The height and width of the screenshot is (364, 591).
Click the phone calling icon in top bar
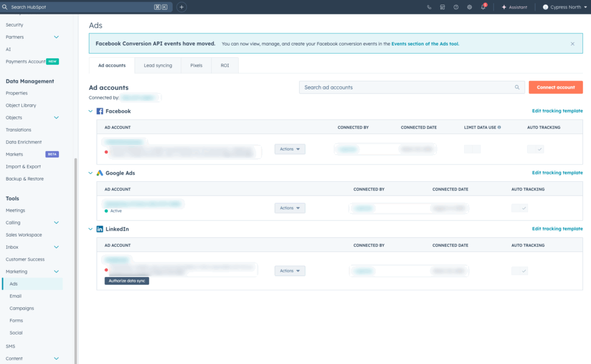coord(429,7)
